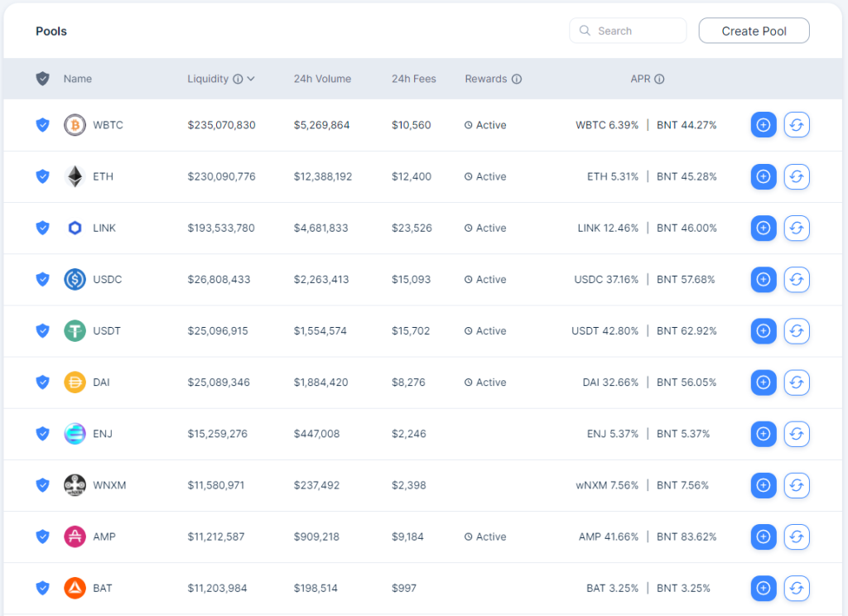Click the AMP Active rewards status
The image size is (848, 616).
[485, 537]
